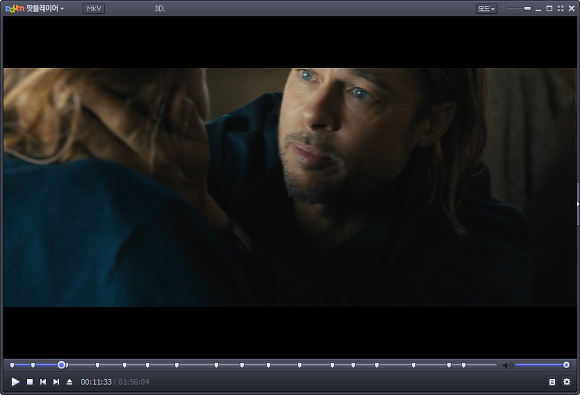Click the seek bar position knob
Screen dimensions: 580x395
pyautogui.click(x=61, y=365)
